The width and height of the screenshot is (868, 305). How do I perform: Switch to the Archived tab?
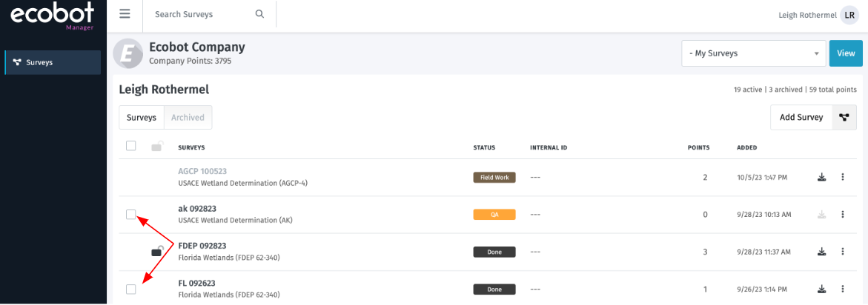point(188,117)
